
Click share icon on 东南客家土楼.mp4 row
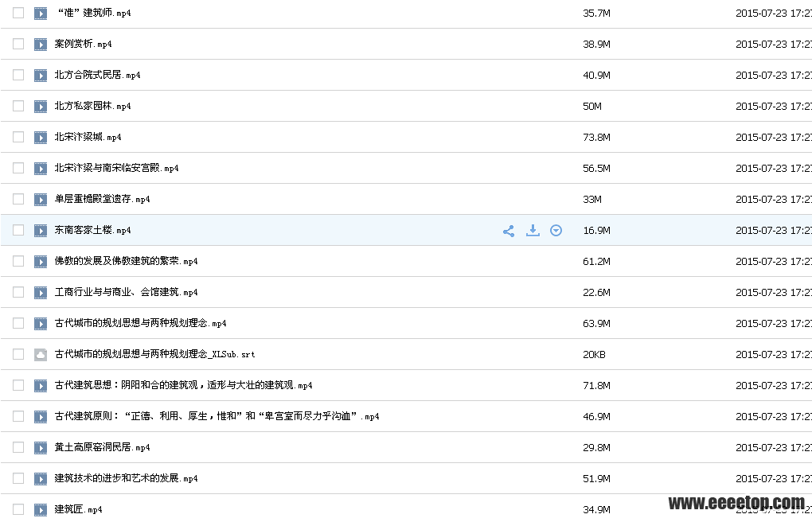[x=509, y=231]
